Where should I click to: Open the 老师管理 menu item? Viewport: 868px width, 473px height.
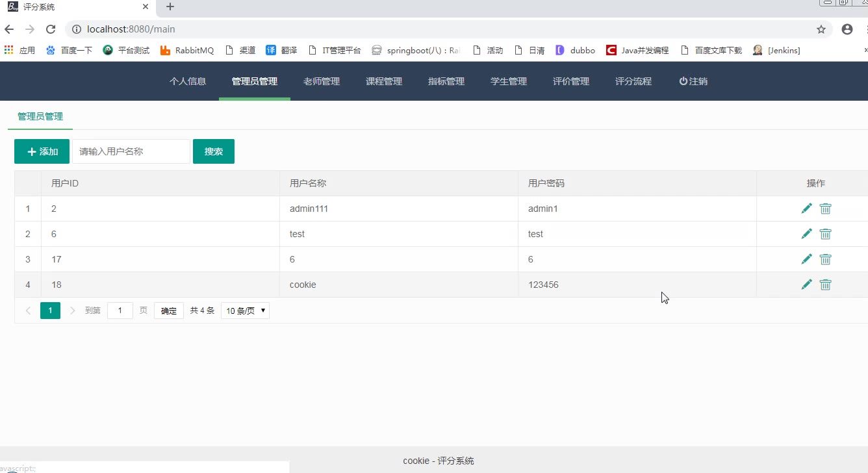tap(322, 81)
